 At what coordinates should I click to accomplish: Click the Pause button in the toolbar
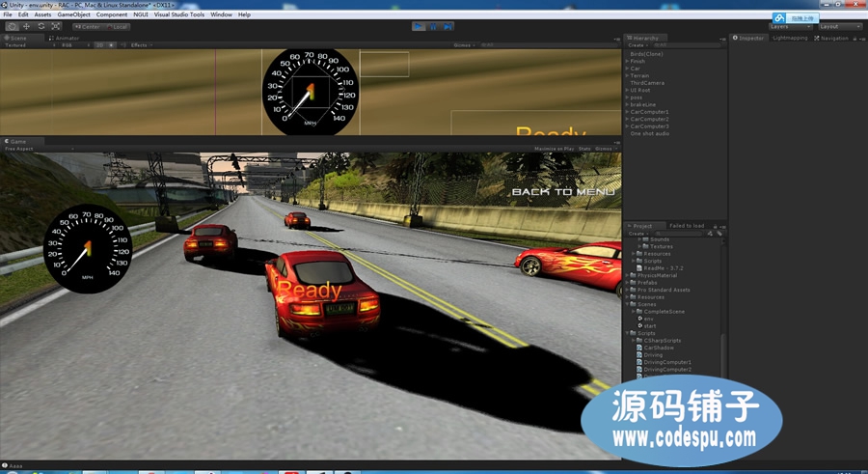pos(433,26)
